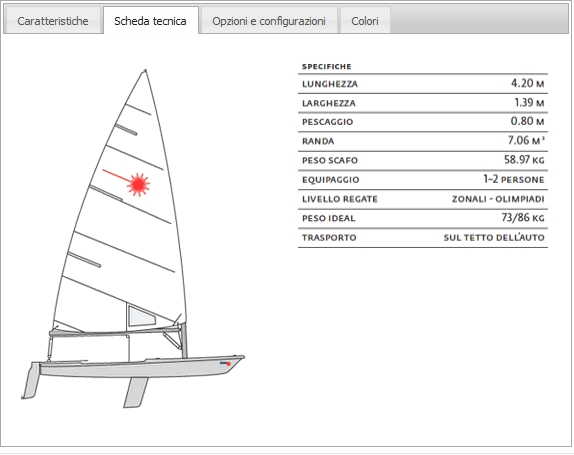Select the Trasporto sul tetto dell'auto row
Image resolution: width=574 pixels, height=455 pixels.
click(423, 238)
